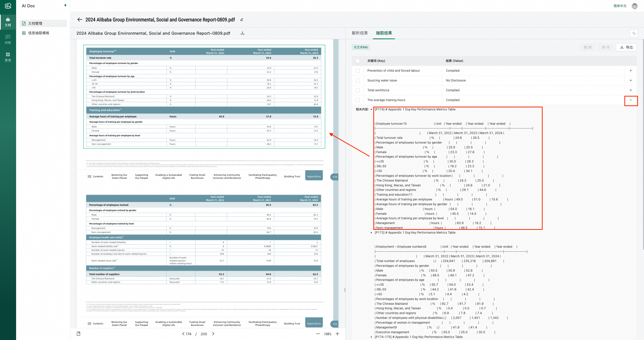Screen dimensions: 644x340
Task: Click the [P174-175] Appendix 1 reference heading
Action: (419, 337)
